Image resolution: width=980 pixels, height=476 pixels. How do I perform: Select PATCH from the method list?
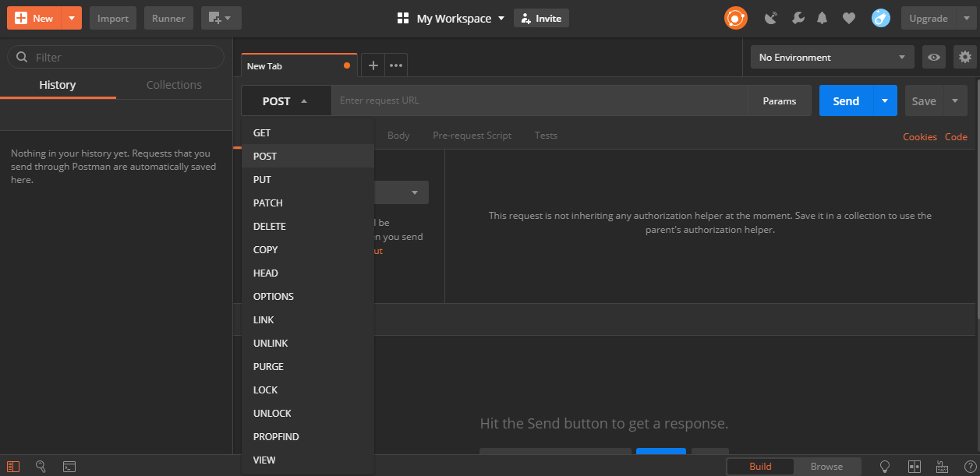tap(268, 203)
